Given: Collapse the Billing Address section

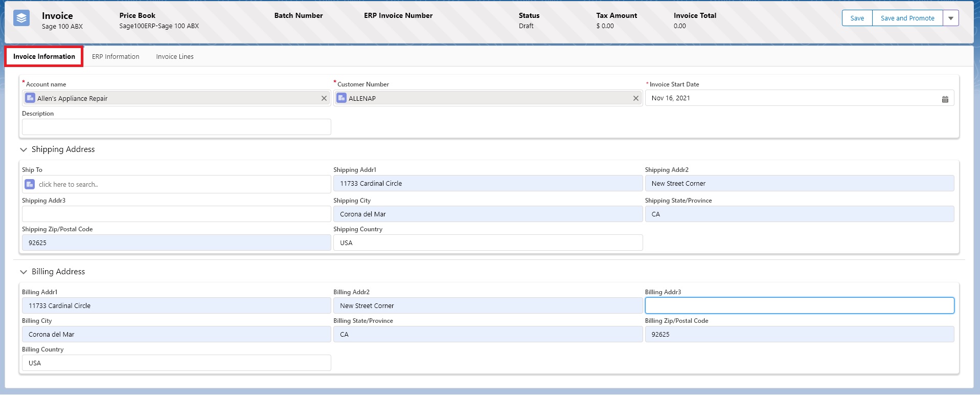Looking at the screenshot, I should point(24,272).
